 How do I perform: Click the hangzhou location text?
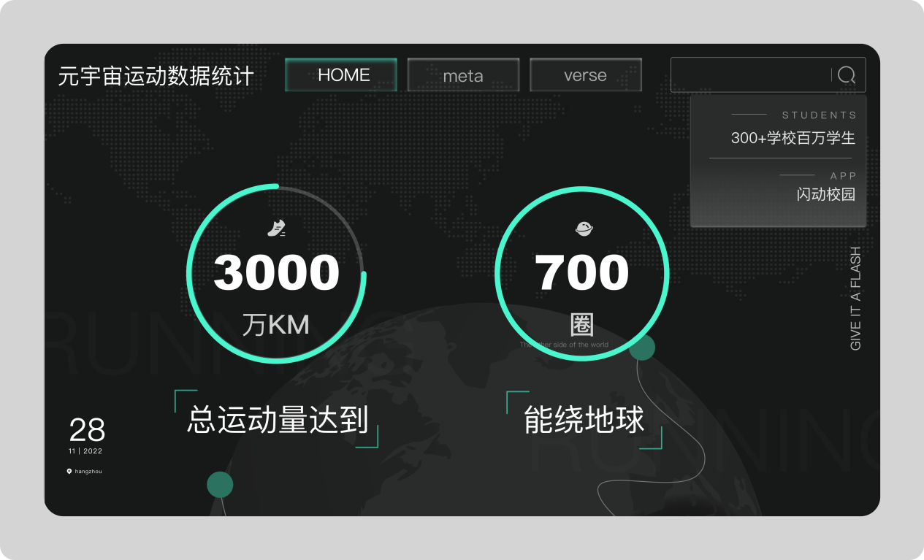(x=88, y=472)
